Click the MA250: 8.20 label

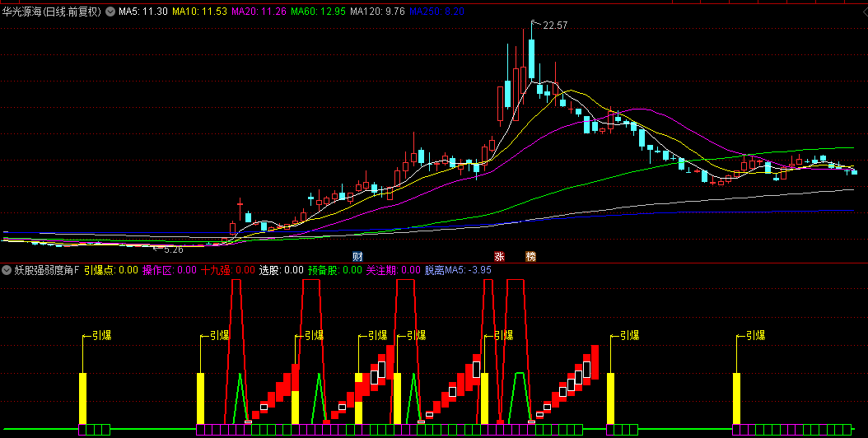(436, 11)
